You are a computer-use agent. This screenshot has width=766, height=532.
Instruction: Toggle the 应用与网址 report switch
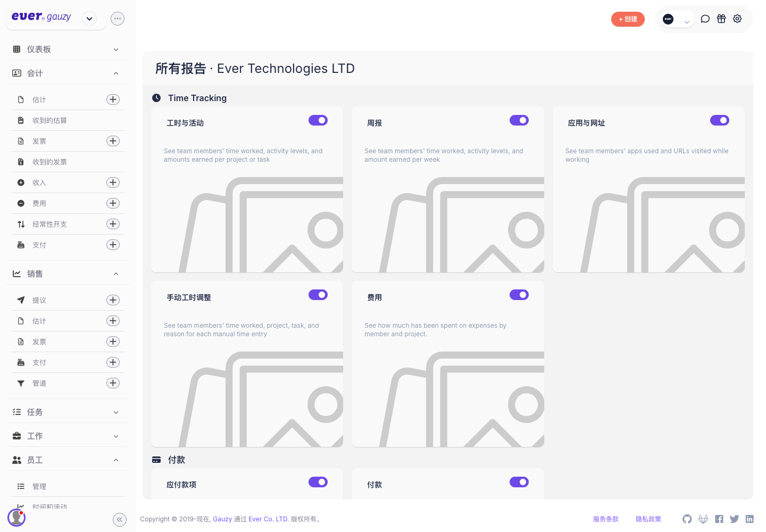[x=720, y=120]
